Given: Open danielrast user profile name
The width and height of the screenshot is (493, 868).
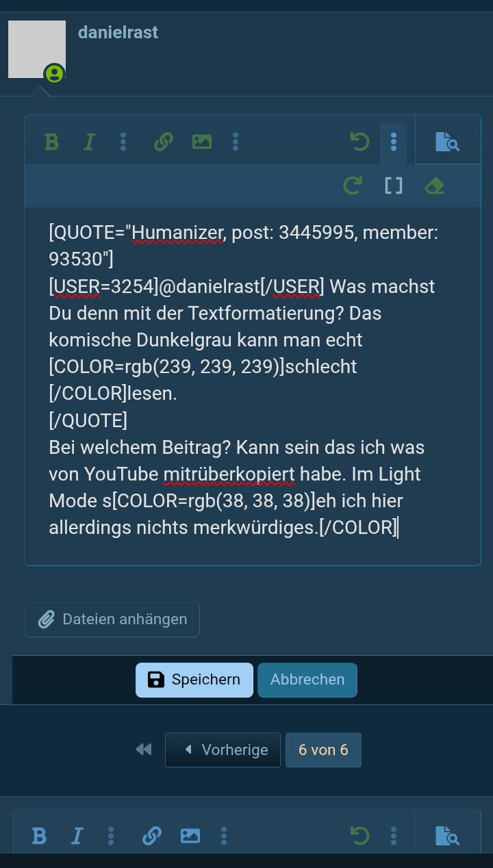Looking at the screenshot, I should pyautogui.click(x=118, y=32).
